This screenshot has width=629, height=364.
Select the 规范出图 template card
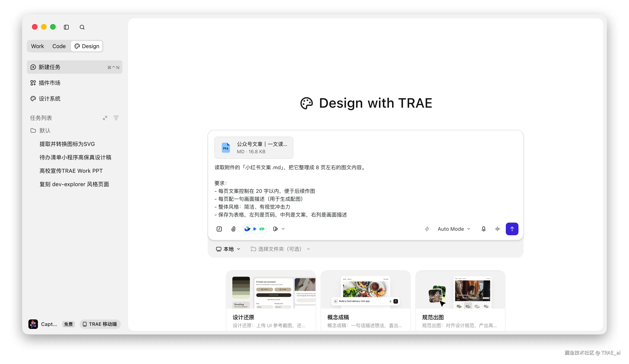[460, 301]
